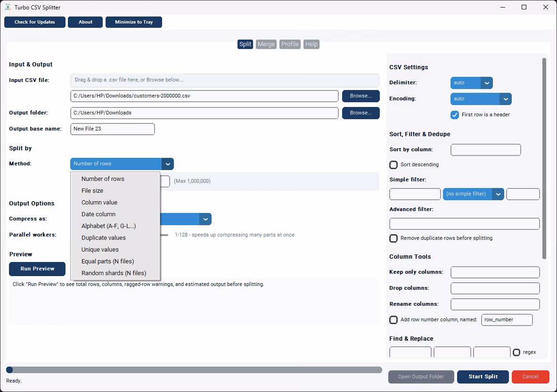Screen dimensions: 557x392
Task: Open the (no simple filter) dropdown
Action: [x=473, y=194]
